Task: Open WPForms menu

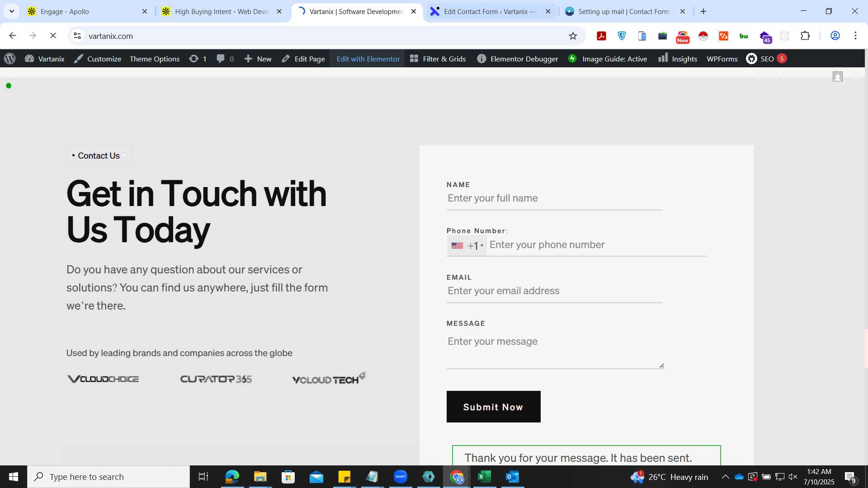Action: point(722,59)
